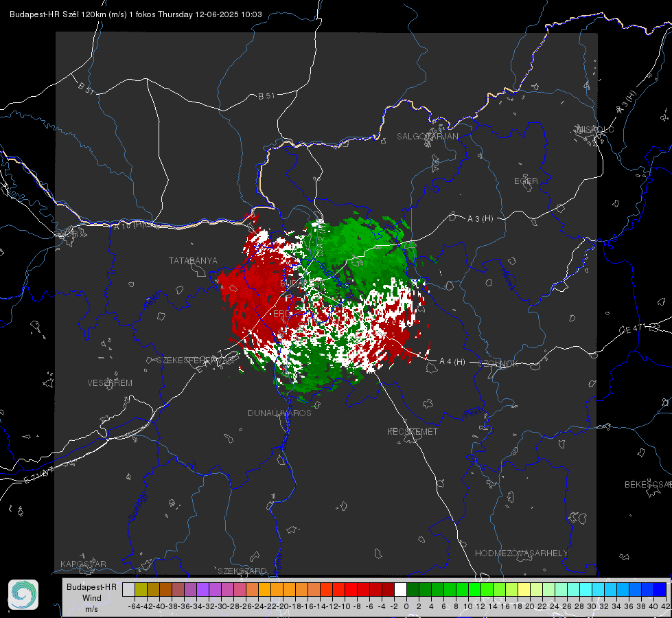Viewport: 672px width, 618px height.
Task: Click the 42 value at legend end
Action: (x=665, y=606)
